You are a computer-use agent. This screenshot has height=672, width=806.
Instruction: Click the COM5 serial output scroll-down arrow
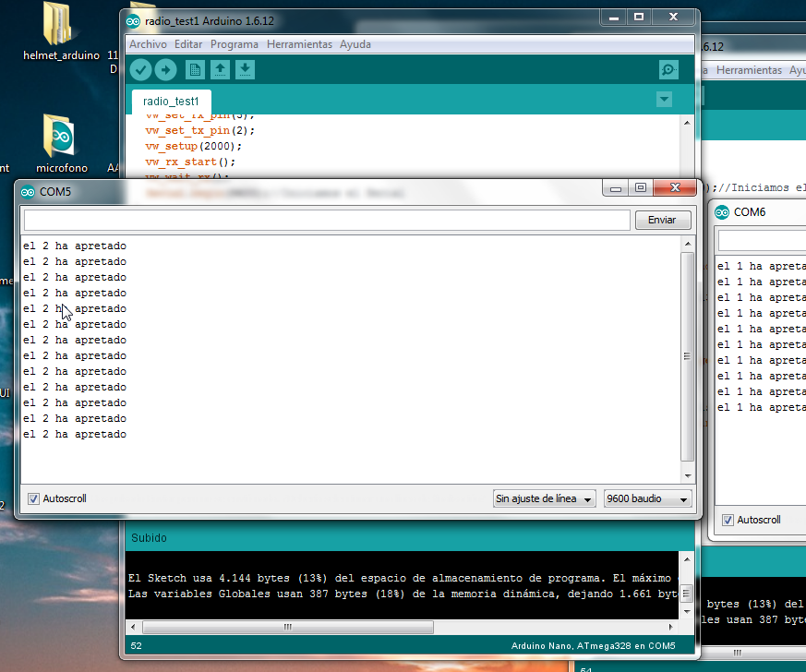(x=688, y=476)
